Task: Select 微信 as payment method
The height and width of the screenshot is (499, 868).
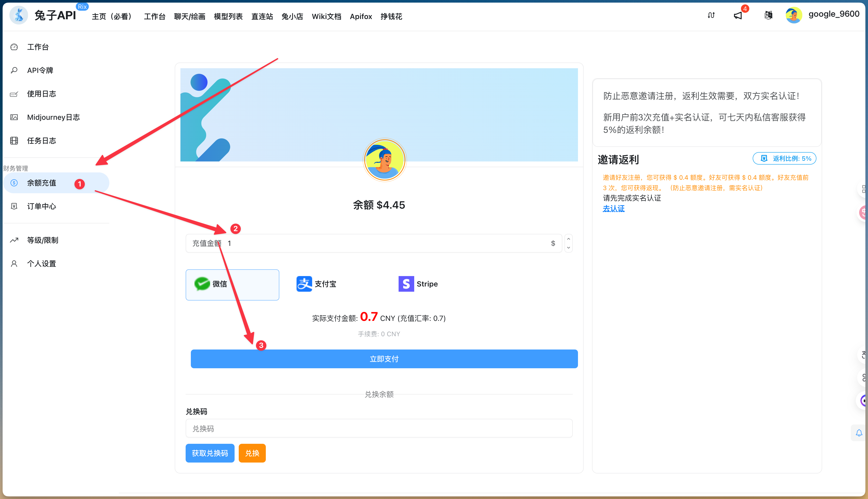Action: (x=232, y=284)
